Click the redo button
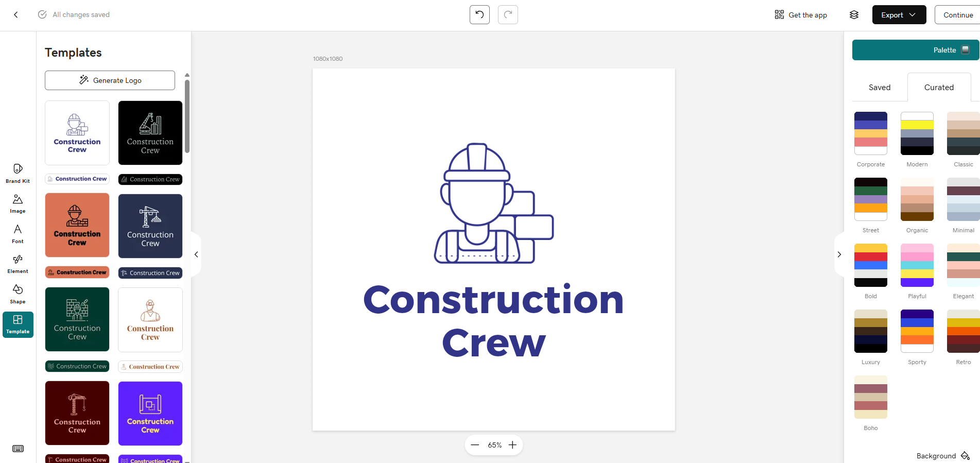Viewport: 980px width, 463px height. point(508,15)
